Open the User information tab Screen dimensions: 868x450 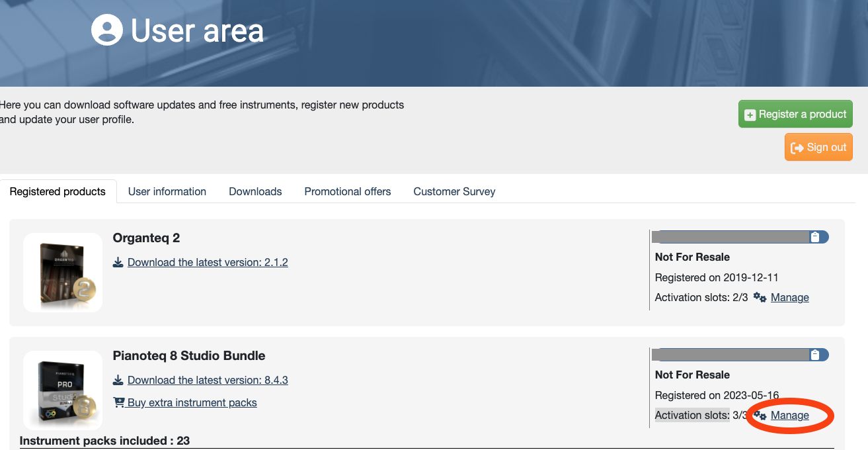coord(167,191)
